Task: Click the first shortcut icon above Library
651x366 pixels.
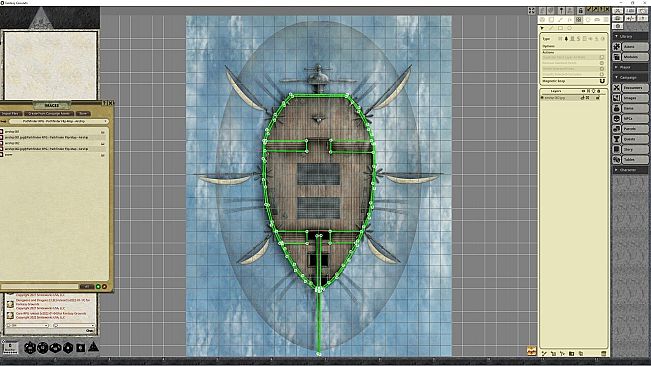Action: pos(618,11)
